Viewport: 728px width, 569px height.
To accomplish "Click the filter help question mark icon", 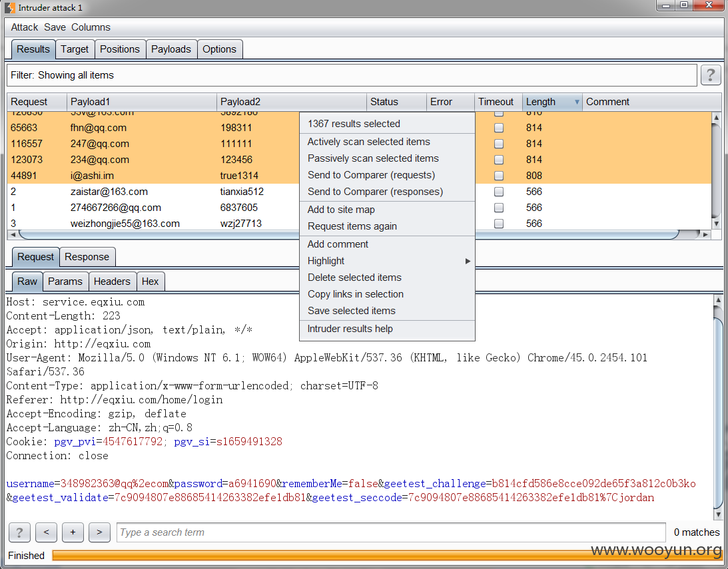I will [x=711, y=75].
